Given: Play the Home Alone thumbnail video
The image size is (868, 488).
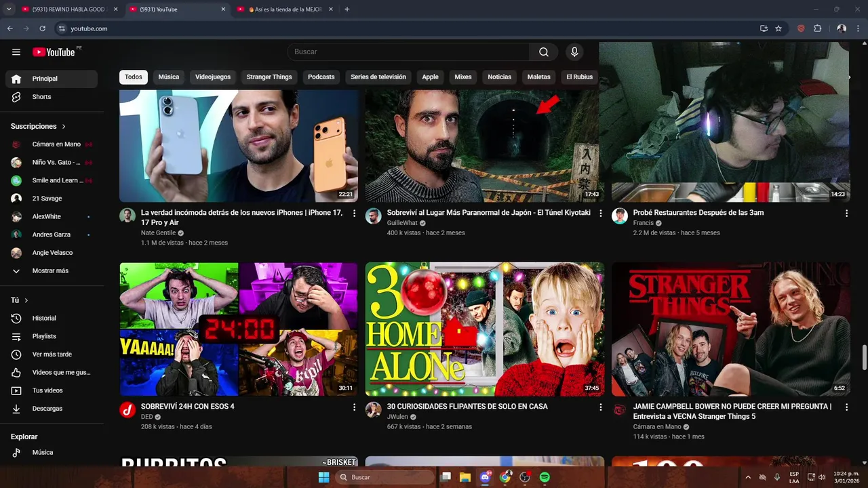Looking at the screenshot, I should [x=485, y=329].
